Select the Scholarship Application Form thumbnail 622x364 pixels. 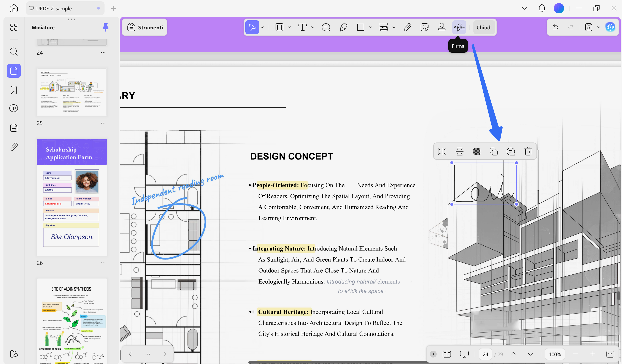72,197
